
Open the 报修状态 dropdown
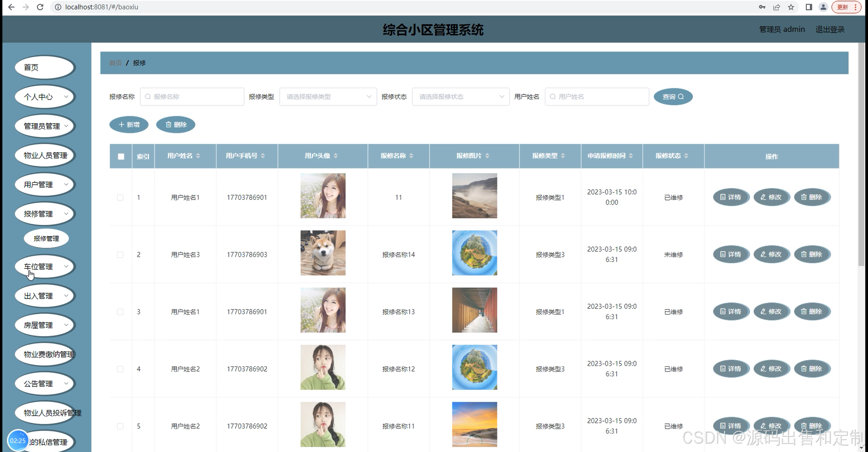(x=460, y=97)
